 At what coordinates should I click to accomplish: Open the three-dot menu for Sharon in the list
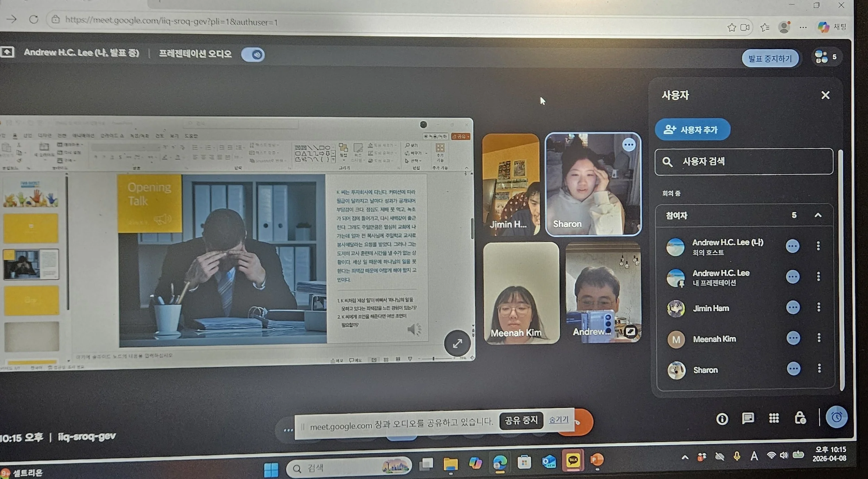tap(819, 368)
